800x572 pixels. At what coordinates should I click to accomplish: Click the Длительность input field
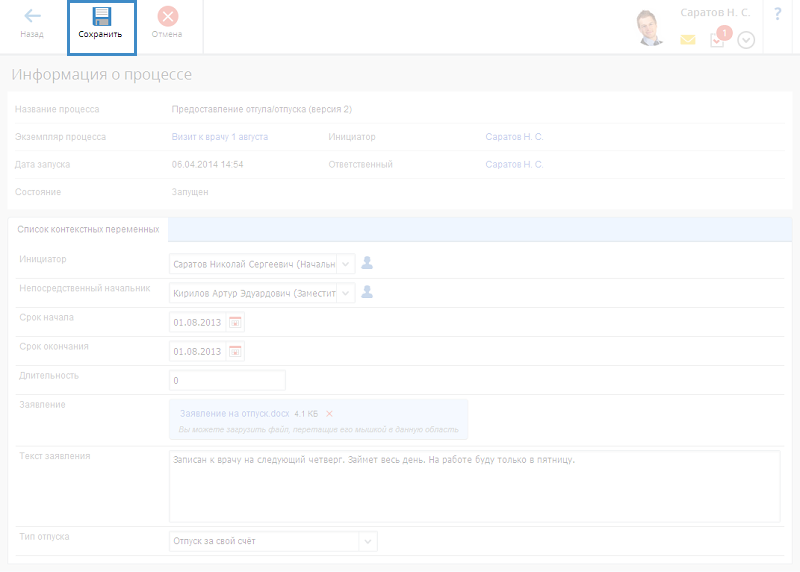pos(228,380)
